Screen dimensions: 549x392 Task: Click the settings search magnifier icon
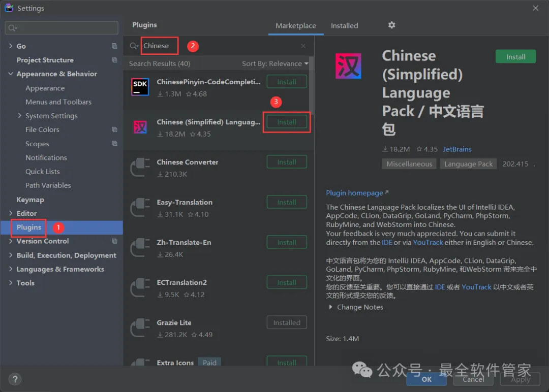coord(12,28)
